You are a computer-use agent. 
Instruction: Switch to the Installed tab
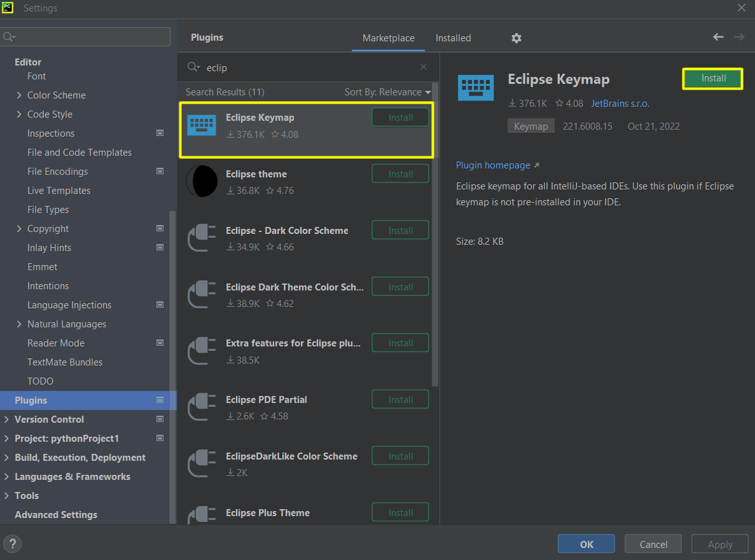click(453, 38)
